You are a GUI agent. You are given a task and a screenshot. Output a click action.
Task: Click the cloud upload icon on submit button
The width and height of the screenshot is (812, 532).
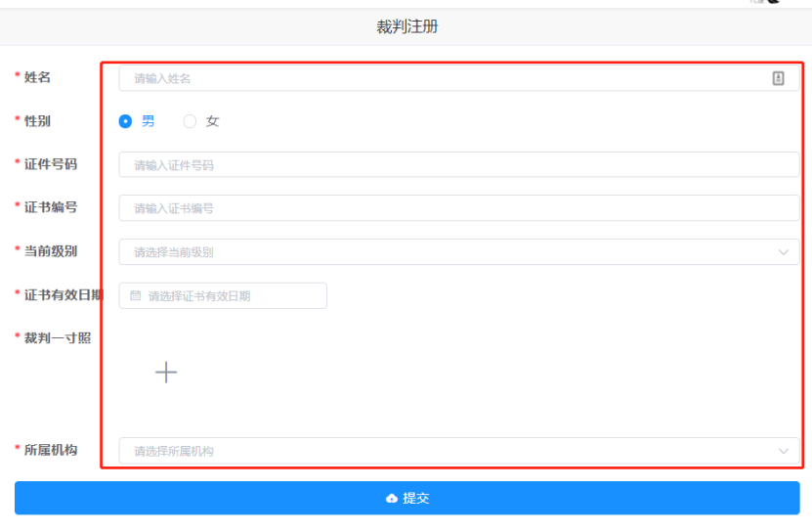pyautogui.click(x=392, y=499)
